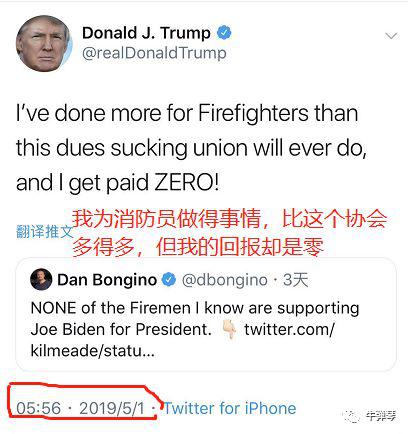Open the @realDonaldTrump handle
408x434 pixels.
tap(154, 53)
